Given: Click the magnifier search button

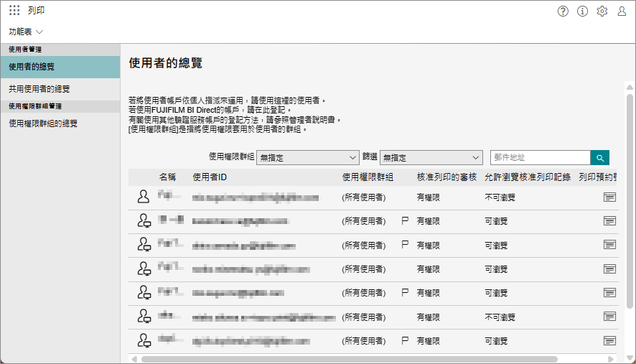Looking at the screenshot, I should coord(599,157).
